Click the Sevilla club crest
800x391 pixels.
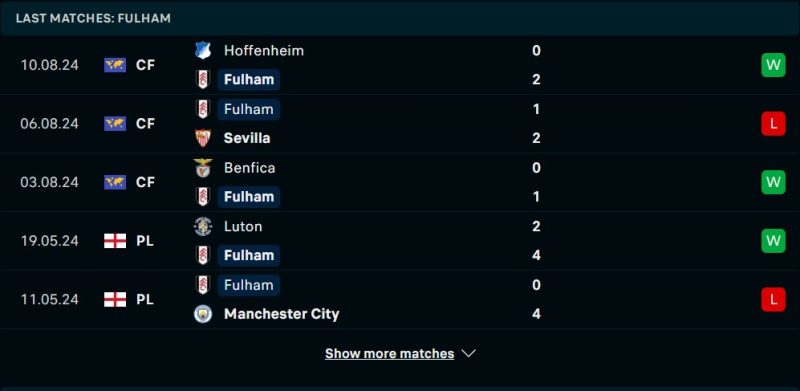click(x=203, y=138)
